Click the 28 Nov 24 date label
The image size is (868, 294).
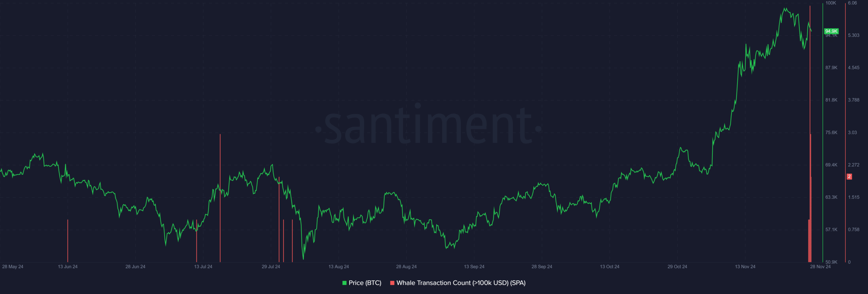[x=821, y=267]
